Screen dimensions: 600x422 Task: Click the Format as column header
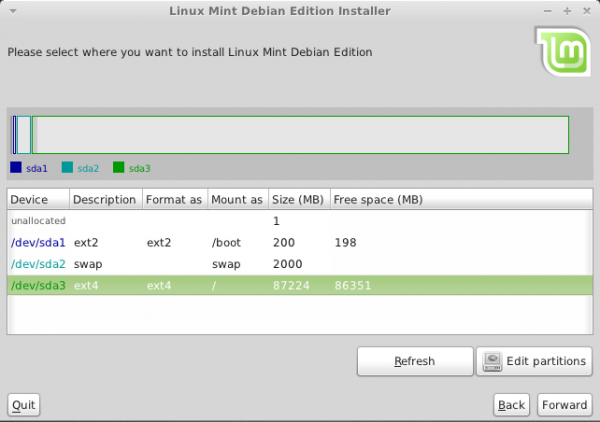click(175, 199)
